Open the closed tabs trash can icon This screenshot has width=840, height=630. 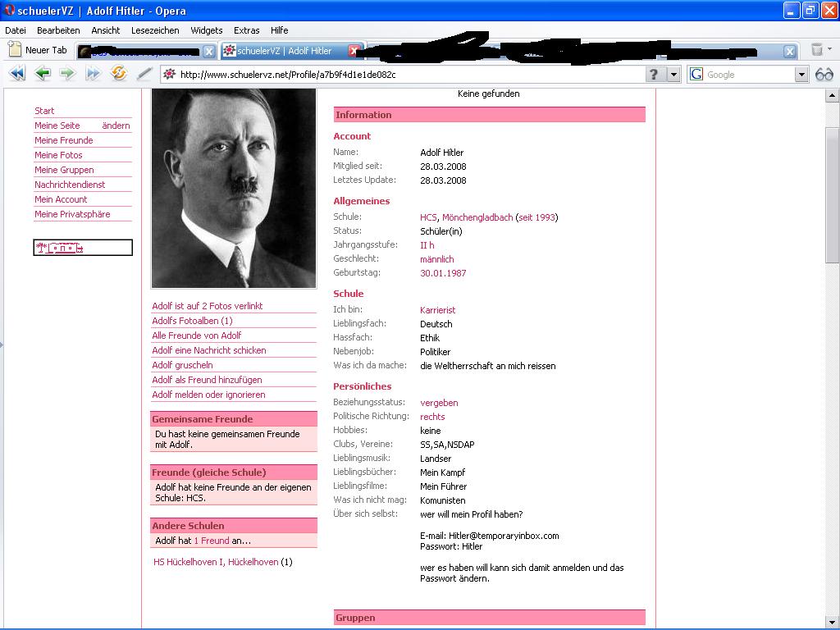click(817, 50)
